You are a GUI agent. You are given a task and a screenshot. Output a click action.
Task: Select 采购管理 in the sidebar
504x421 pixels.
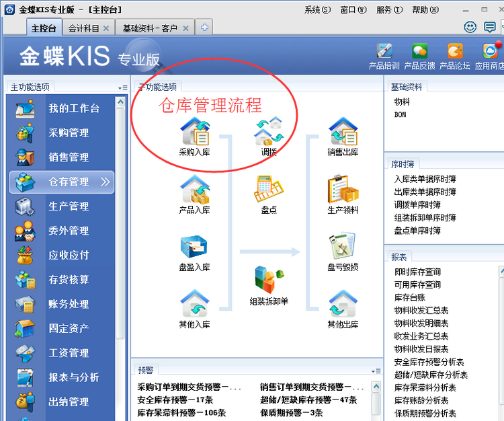point(69,133)
